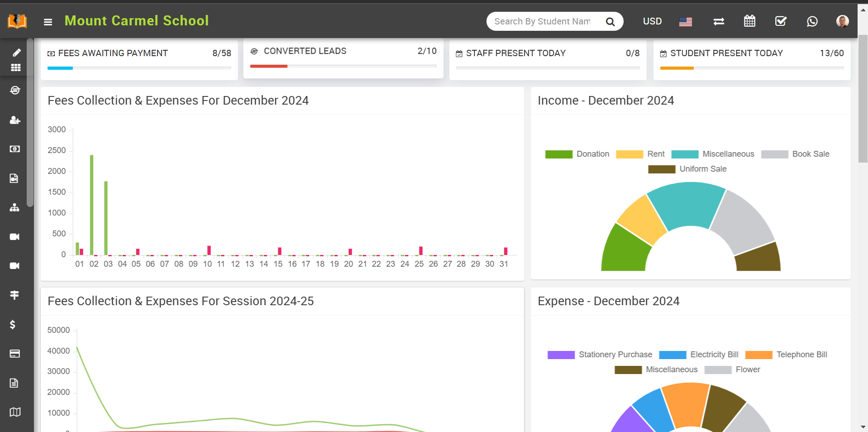Toggle Flower legend entry
This screenshot has width=868, height=432.
732,370
